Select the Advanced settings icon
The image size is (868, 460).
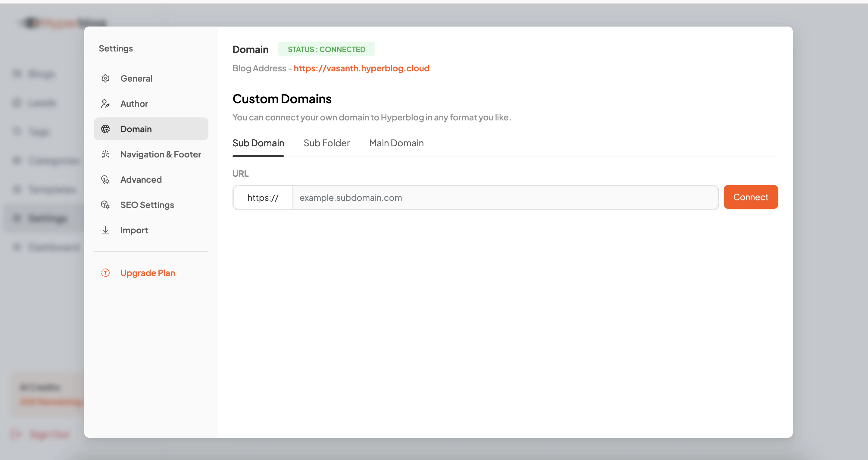click(105, 179)
